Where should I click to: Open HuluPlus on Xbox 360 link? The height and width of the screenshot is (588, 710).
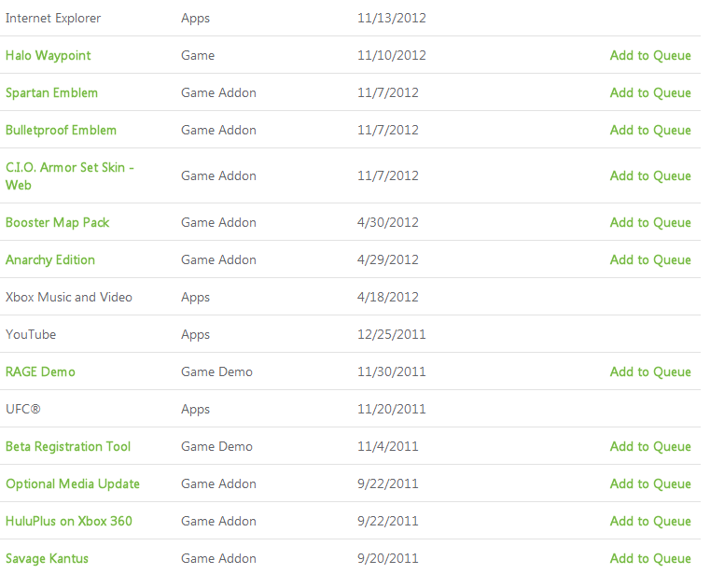tap(69, 521)
